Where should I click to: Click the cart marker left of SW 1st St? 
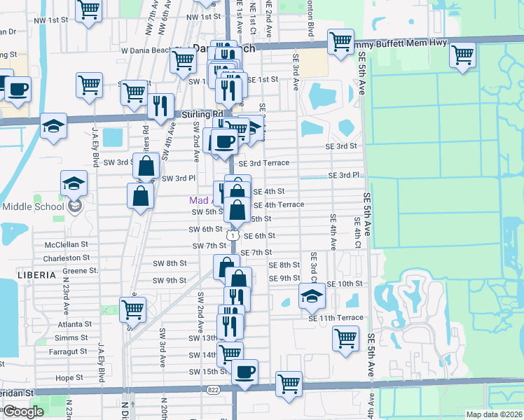pyautogui.click(x=134, y=93)
